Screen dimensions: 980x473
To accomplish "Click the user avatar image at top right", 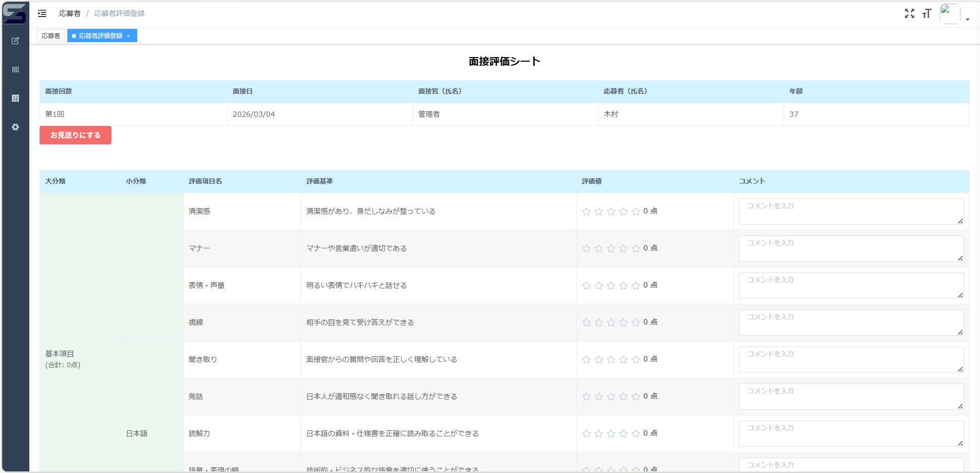I will [x=948, y=13].
